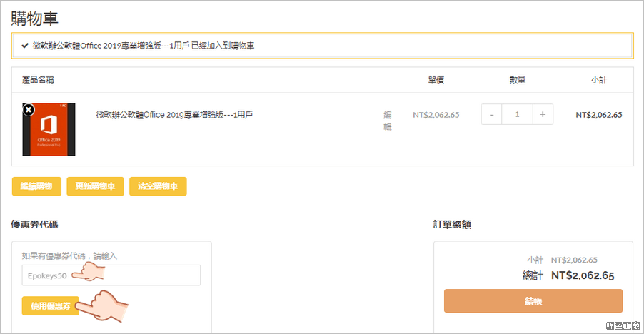Click the 清空購物車 clear cart button
644x334 pixels.
click(x=158, y=186)
